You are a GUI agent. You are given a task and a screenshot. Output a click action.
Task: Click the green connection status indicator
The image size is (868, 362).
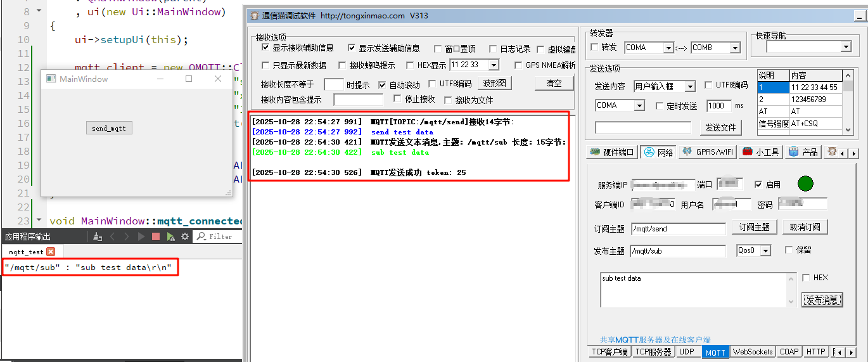pos(805,184)
